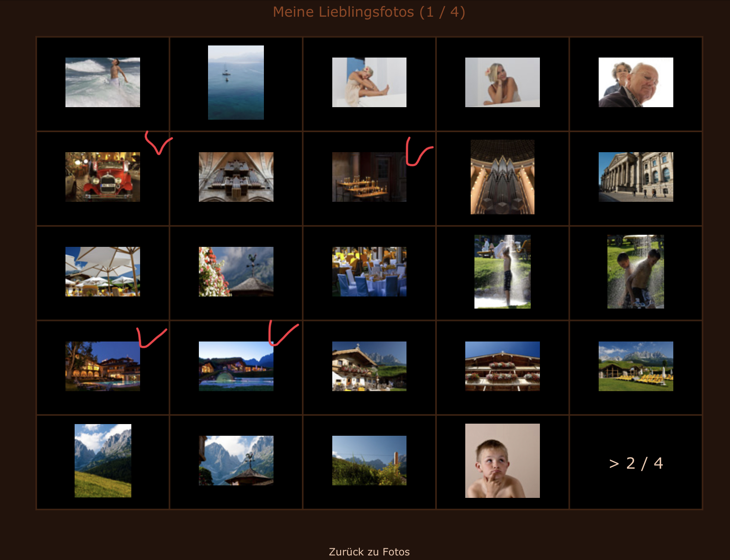Image resolution: width=730 pixels, height=560 pixels.
Task: Open the columned building facade photo
Action: click(636, 177)
